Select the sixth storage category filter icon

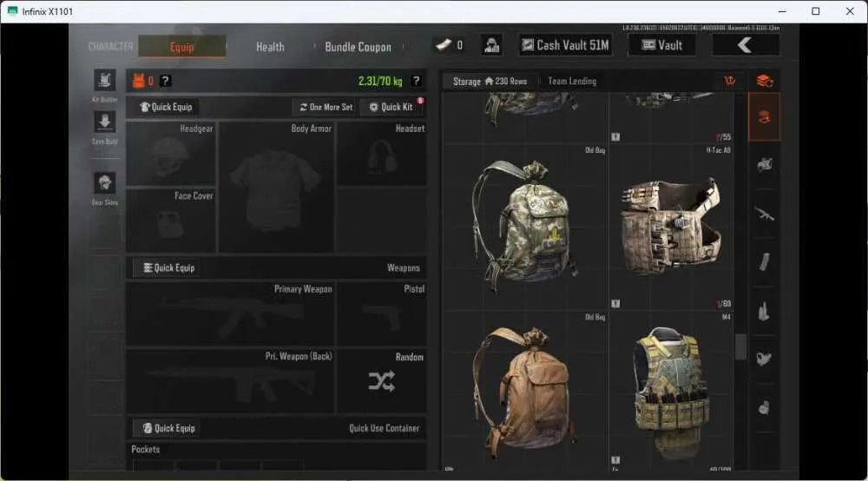click(x=765, y=359)
